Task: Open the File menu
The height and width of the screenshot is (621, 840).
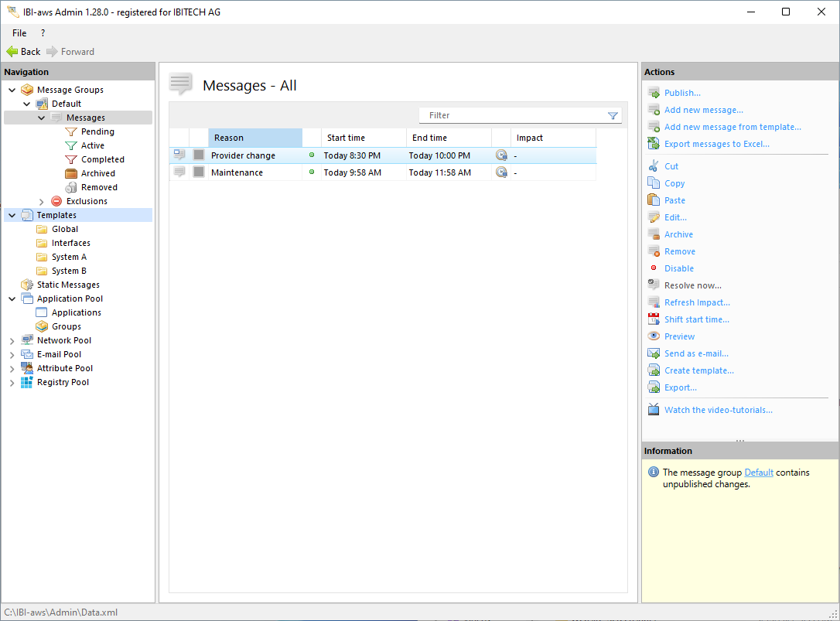Action: 19,33
